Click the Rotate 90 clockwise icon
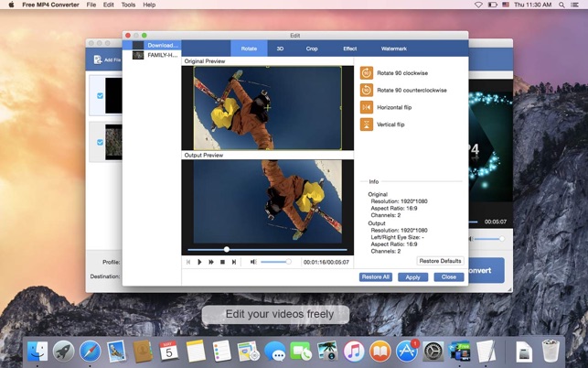The height and width of the screenshot is (368, 588). pos(367,73)
